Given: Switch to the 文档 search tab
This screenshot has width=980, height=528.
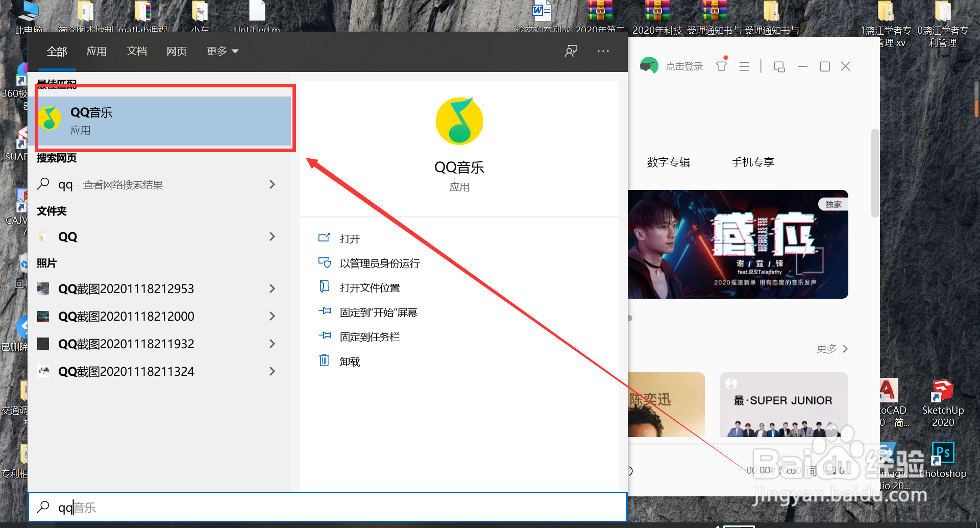Looking at the screenshot, I should 136,51.
